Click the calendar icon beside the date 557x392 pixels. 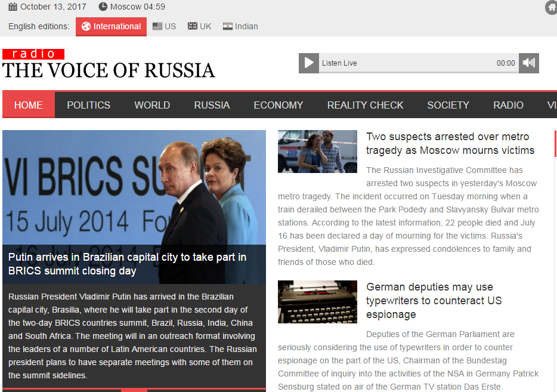pos(13,7)
